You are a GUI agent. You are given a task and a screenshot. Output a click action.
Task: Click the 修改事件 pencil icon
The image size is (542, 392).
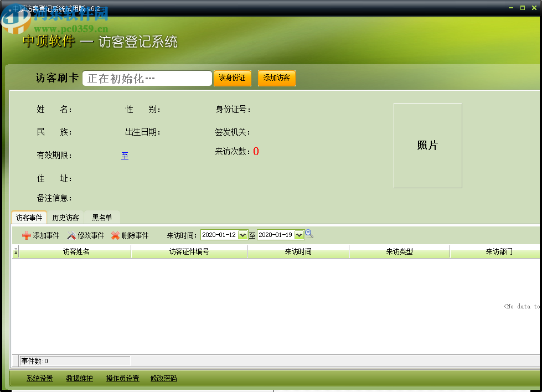coord(70,235)
